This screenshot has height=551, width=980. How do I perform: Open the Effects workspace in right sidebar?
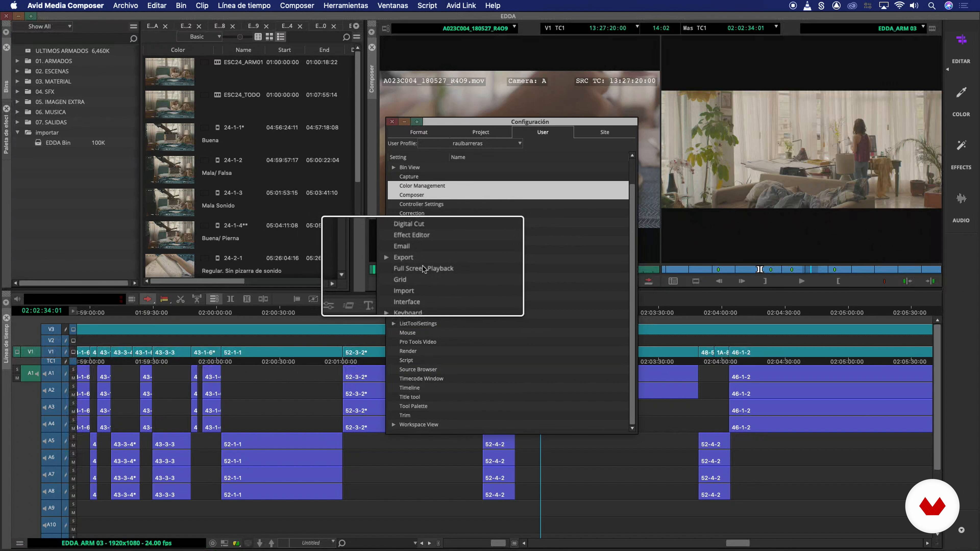[961, 155]
